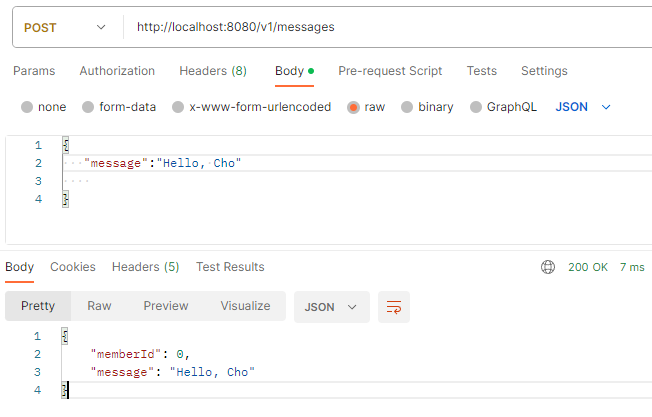Switch to the Params tab
The width and height of the screenshot is (652, 417).
coord(34,71)
